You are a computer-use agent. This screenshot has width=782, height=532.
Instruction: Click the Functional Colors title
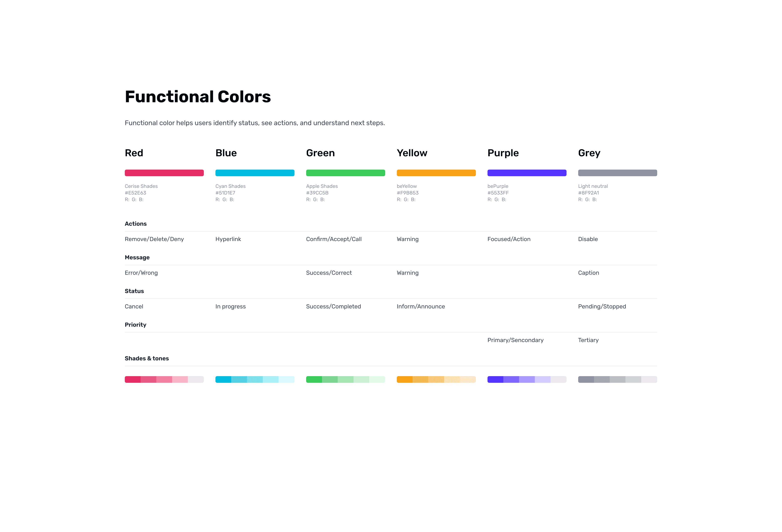click(198, 96)
